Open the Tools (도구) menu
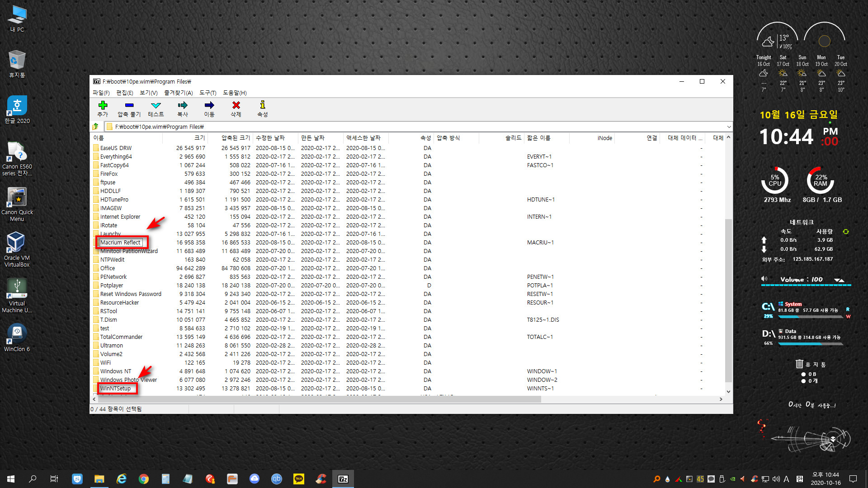Screen dimensions: 868x488 (208, 93)
